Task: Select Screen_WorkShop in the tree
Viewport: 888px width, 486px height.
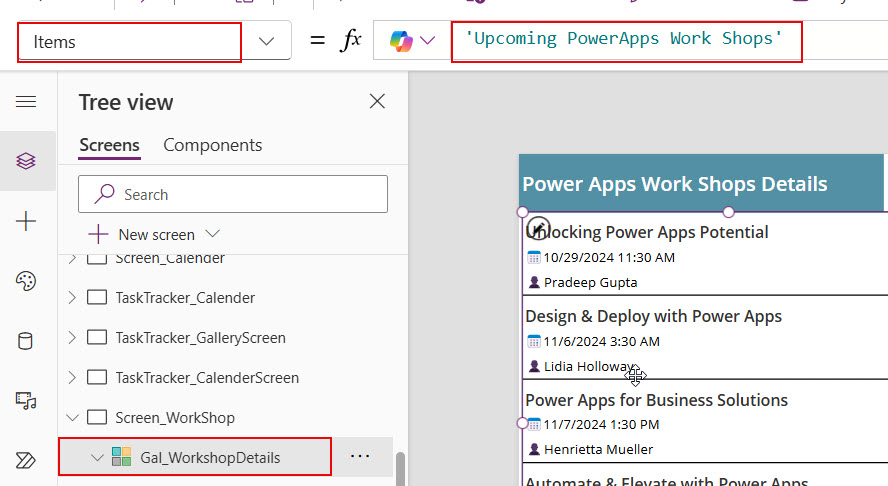Action: click(x=175, y=418)
